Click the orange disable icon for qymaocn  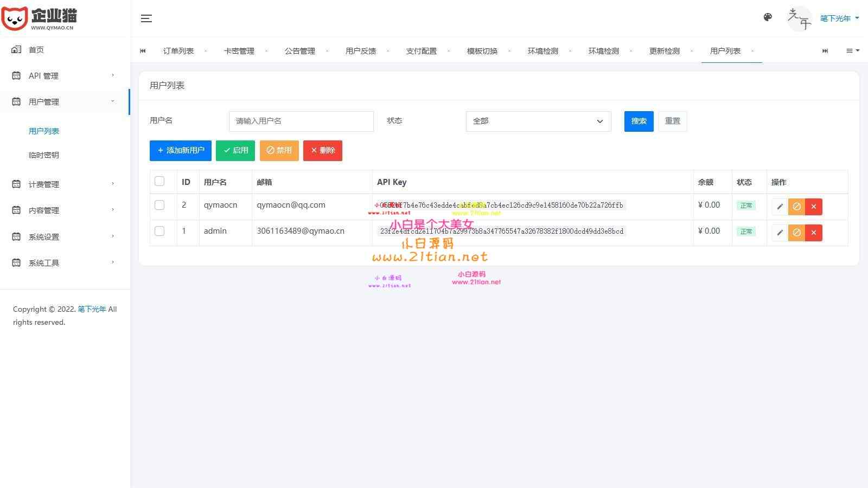[x=796, y=207]
